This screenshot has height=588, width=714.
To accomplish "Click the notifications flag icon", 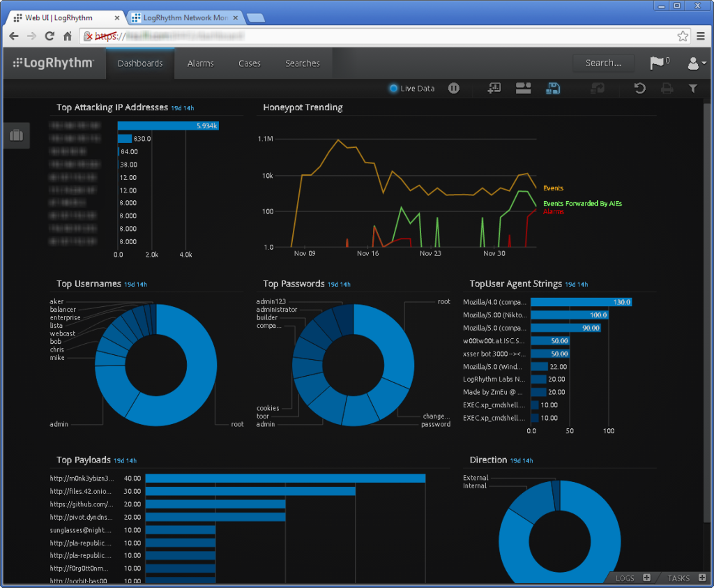I will [x=657, y=63].
